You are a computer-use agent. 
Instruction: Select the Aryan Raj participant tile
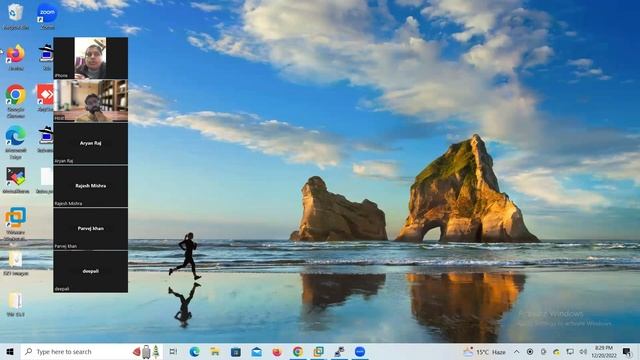pyautogui.click(x=91, y=144)
